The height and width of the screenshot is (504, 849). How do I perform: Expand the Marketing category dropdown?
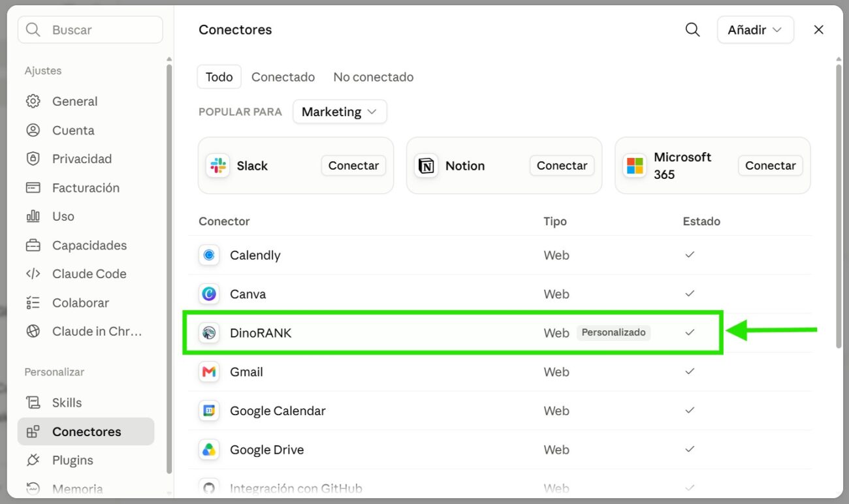coord(340,112)
